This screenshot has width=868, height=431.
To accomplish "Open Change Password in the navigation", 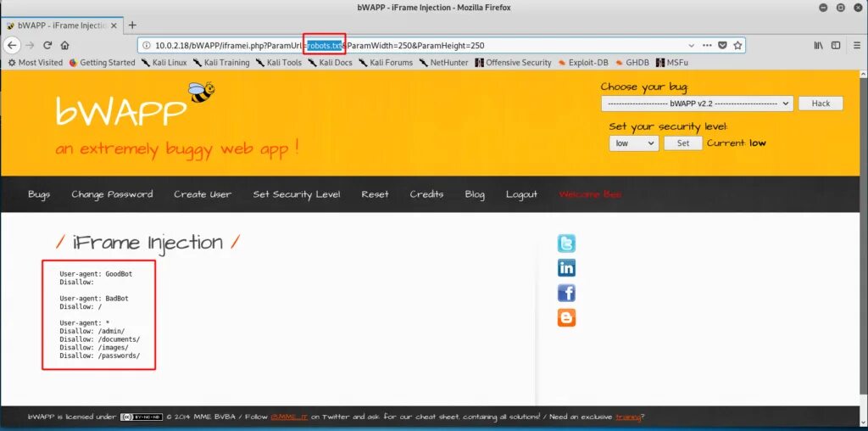I will click(x=112, y=194).
